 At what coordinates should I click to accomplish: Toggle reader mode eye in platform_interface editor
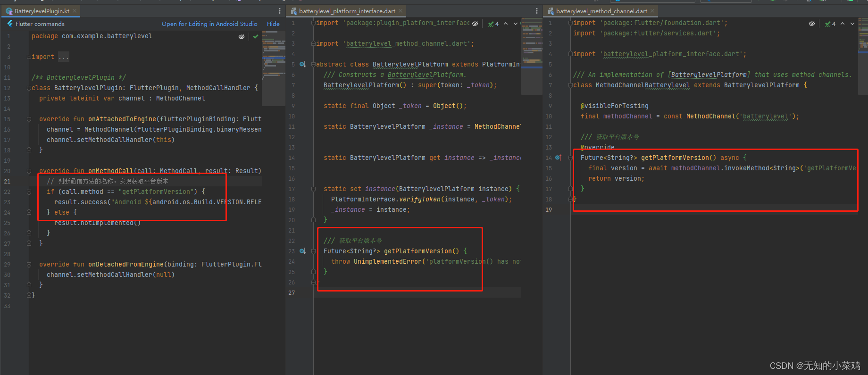[475, 23]
